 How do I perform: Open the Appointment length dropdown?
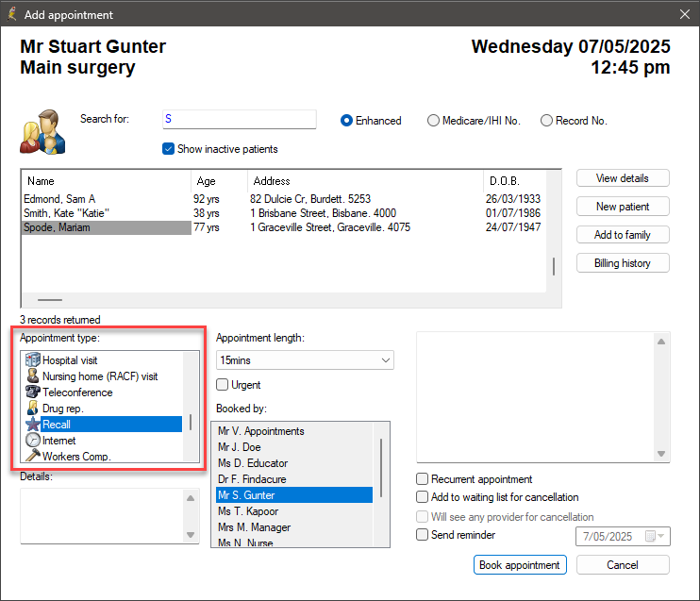(305, 359)
